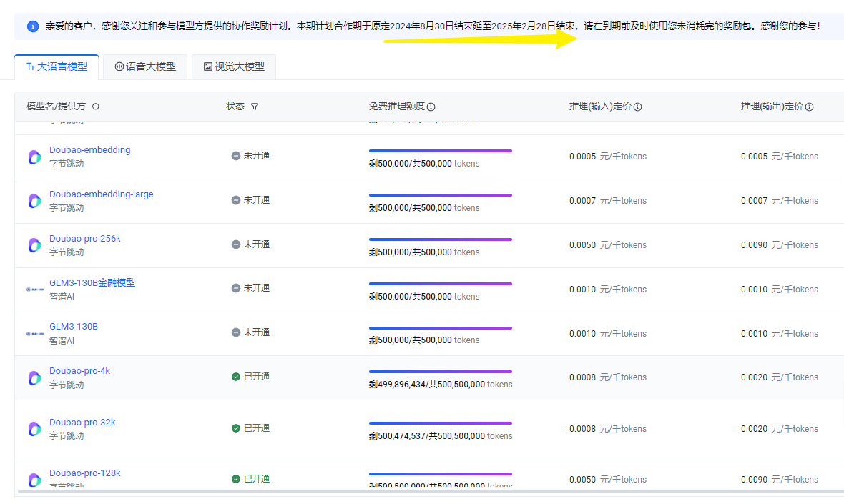The height and width of the screenshot is (504, 844).
Task: Click the Doubao-pro-4k quota progress bar
Action: coord(440,372)
